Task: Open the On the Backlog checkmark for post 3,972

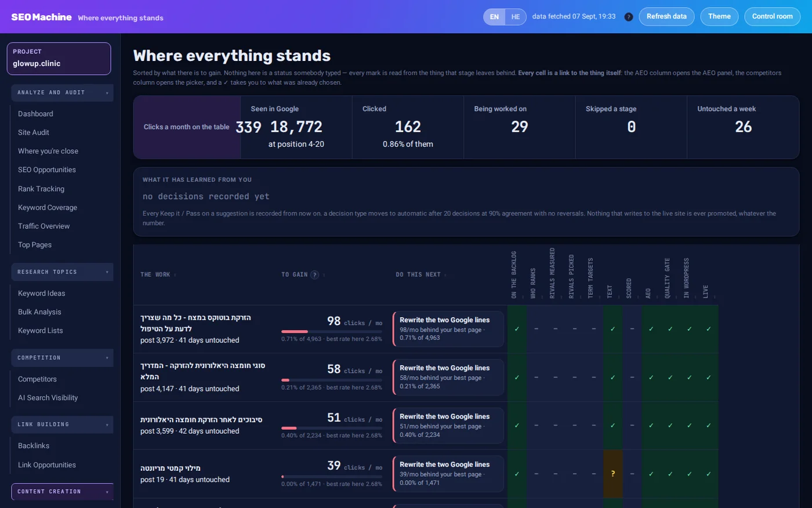Action: click(x=517, y=329)
